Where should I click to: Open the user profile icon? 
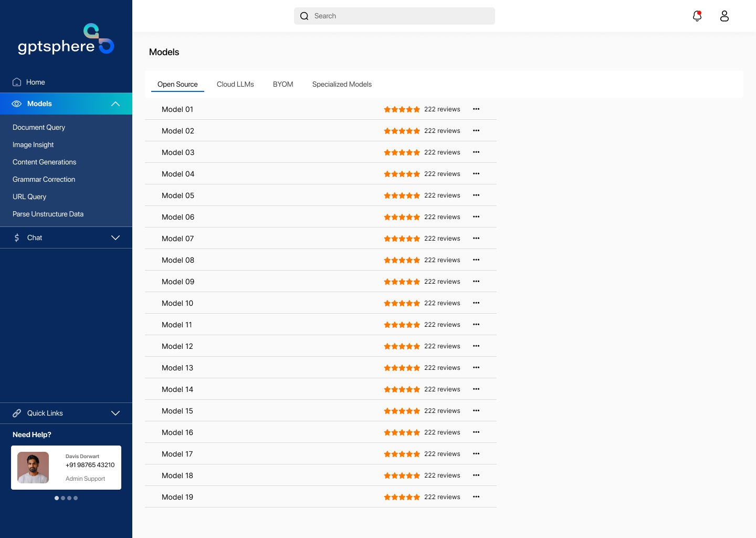pos(724,16)
